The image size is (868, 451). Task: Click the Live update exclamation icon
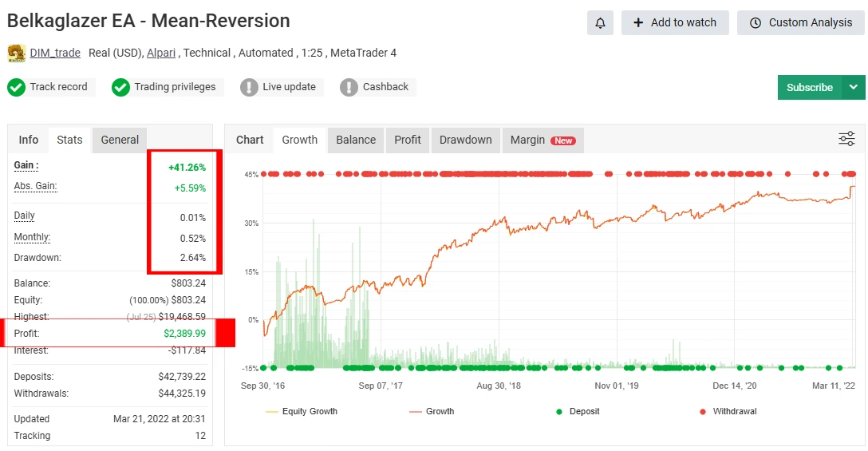pos(249,87)
